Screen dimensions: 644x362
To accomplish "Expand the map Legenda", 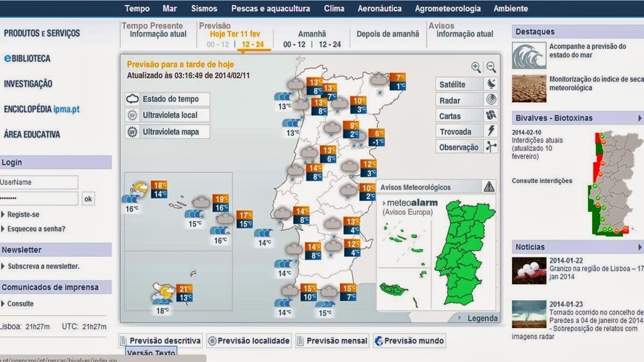I will coord(482,318).
